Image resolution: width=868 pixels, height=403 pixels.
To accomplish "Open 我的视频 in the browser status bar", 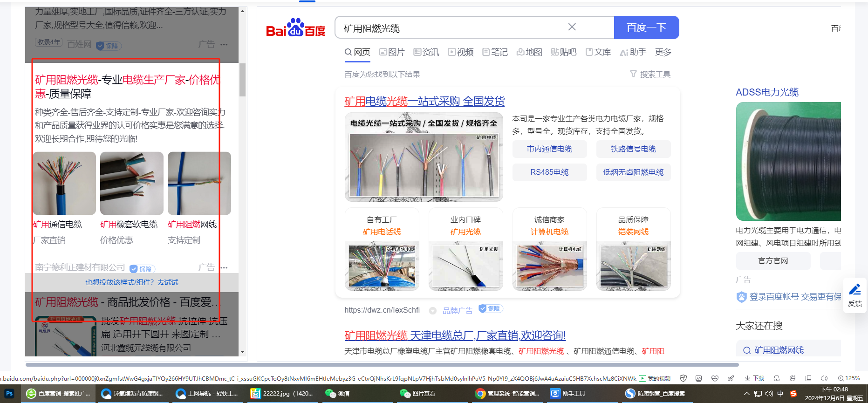I will (x=655, y=378).
